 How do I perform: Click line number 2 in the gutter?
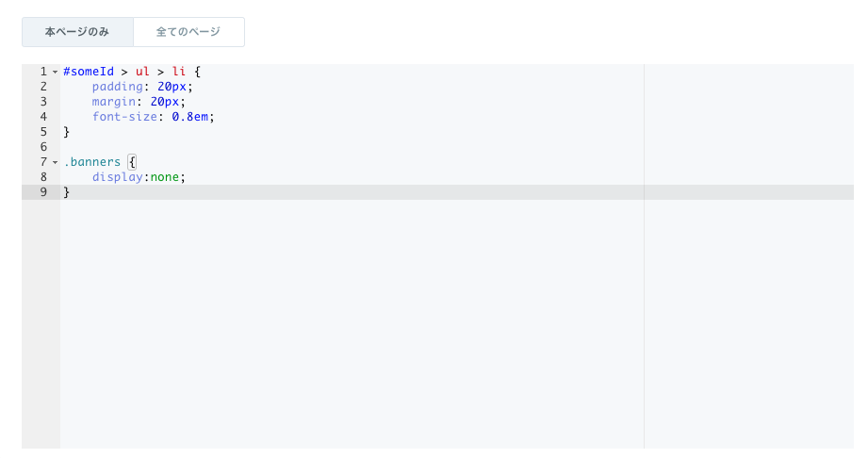coord(43,87)
